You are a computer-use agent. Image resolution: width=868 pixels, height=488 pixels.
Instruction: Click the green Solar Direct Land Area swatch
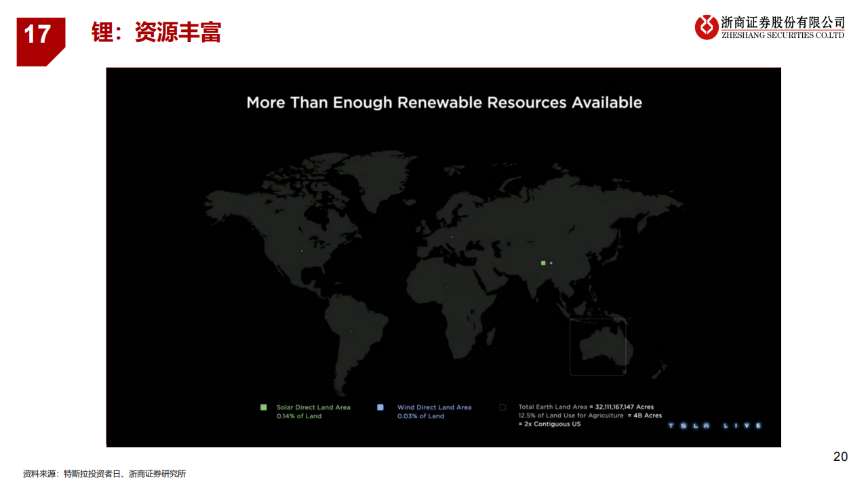264,407
